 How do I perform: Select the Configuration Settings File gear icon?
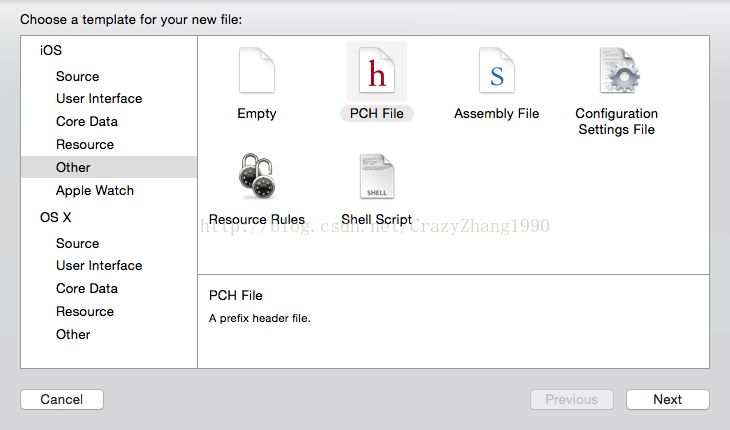point(619,70)
